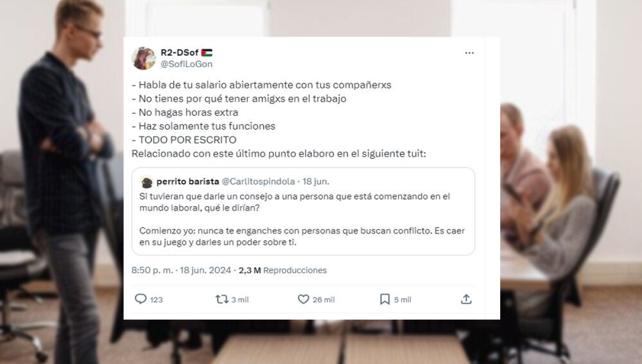Screen dimensions: 642x364
Task: Click the 3 mil retweet count
Action: click(240, 300)
